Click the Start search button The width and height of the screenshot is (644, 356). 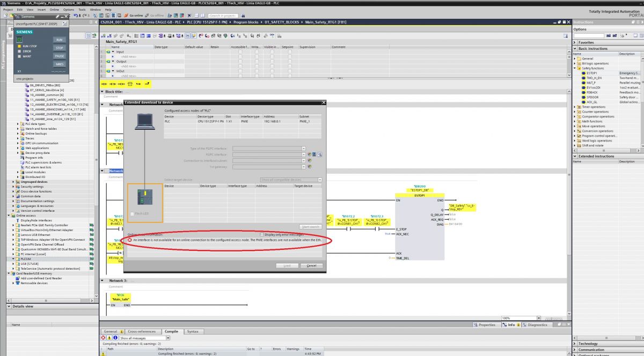point(311,227)
